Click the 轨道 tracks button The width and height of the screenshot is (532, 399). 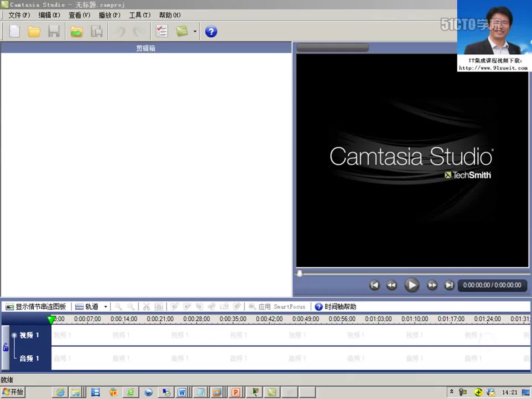87,307
